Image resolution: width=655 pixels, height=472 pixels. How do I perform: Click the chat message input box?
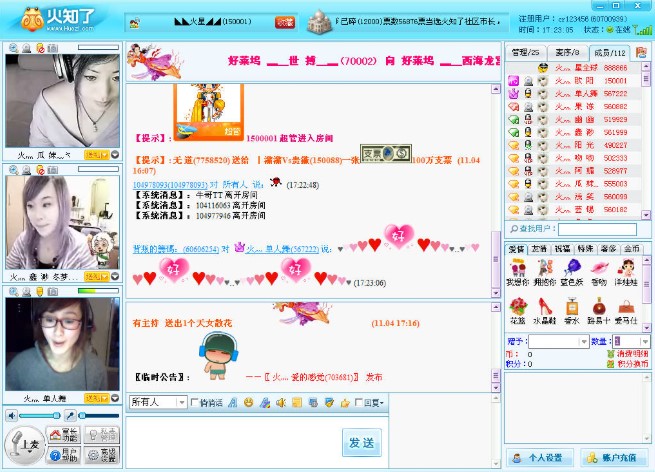tap(233, 442)
